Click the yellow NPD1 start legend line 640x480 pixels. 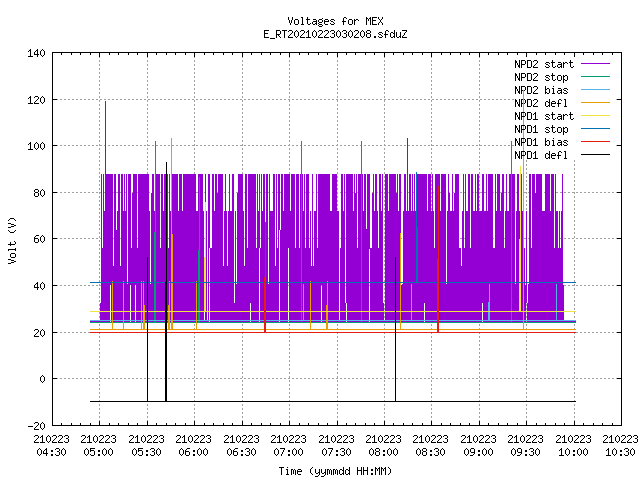click(596, 116)
